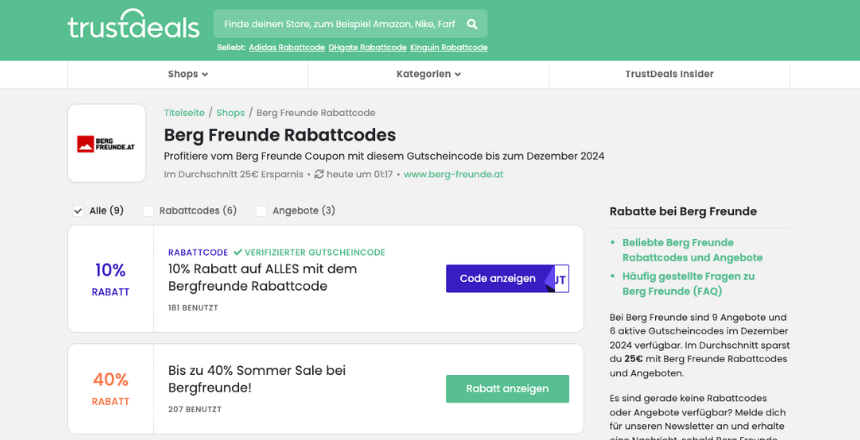Expand the Kategorien menu
The image size is (860, 440).
[428, 74]
